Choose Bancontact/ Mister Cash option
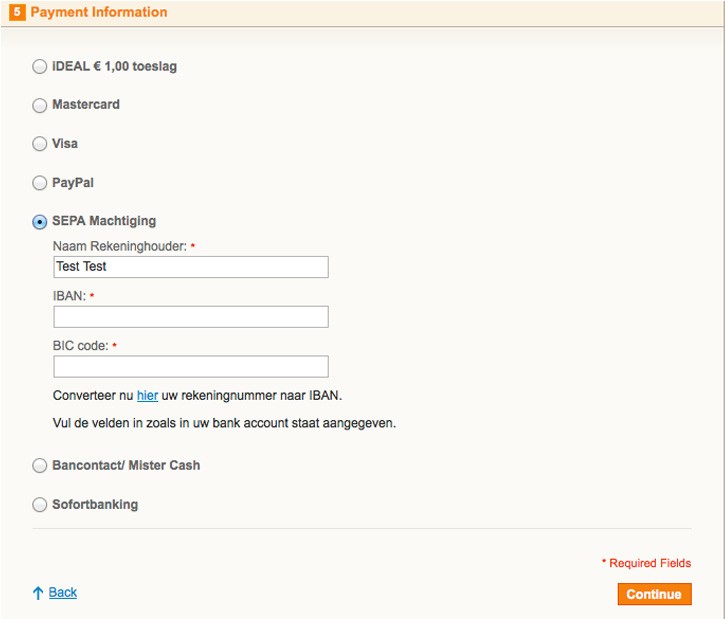725x619 pixels. click(x=40, y=466)
